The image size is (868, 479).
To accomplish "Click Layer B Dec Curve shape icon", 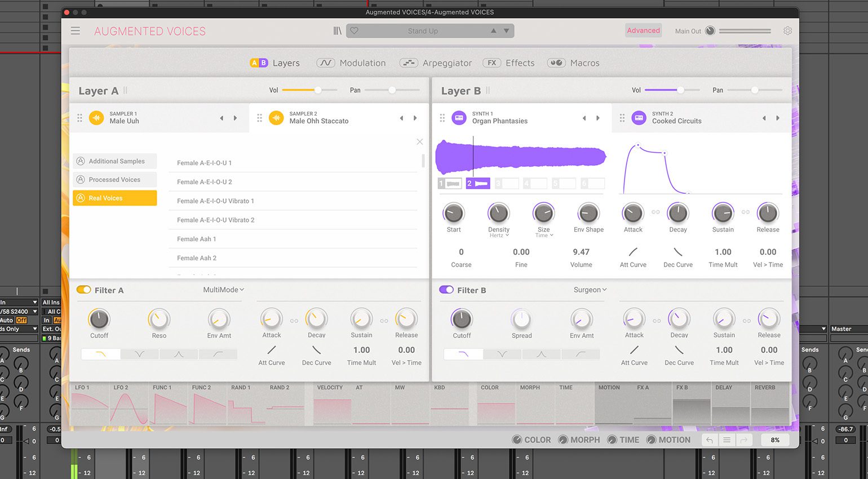I will pos(678,252).
